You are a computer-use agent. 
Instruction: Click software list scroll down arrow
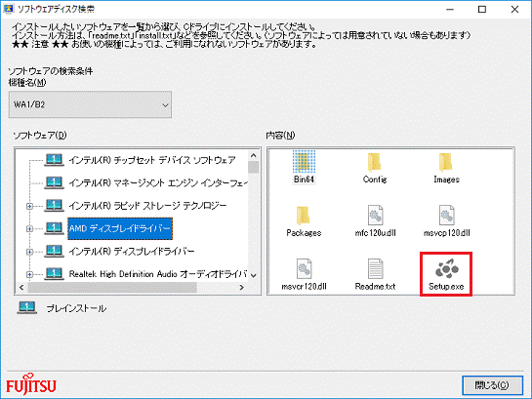[253, 275]
